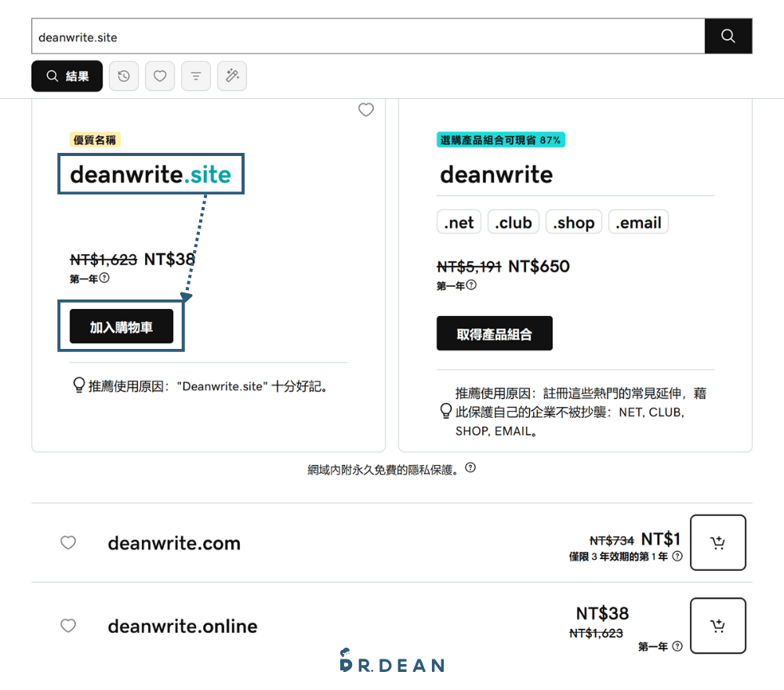Open the search history panel
The width and height of the screenshot is (784, 690).
pos(124,76)
